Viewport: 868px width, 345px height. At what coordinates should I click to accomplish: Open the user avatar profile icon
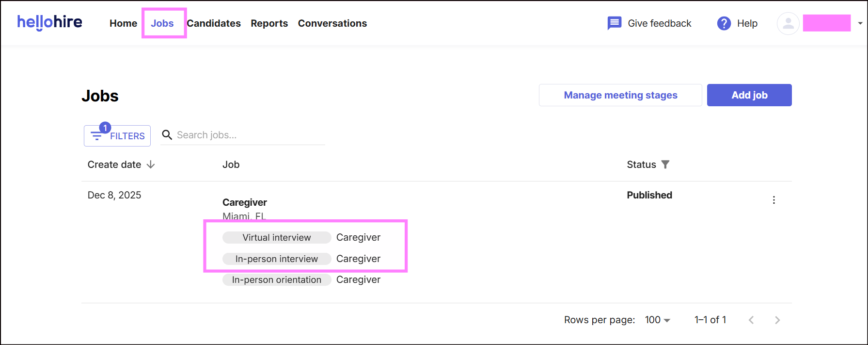click(788, 23)
